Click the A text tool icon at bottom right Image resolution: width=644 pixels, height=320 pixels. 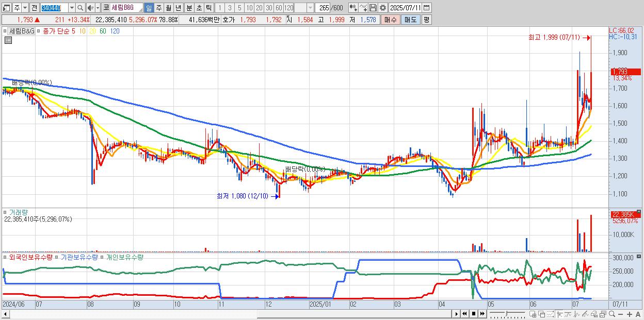(x=638, y=314)
